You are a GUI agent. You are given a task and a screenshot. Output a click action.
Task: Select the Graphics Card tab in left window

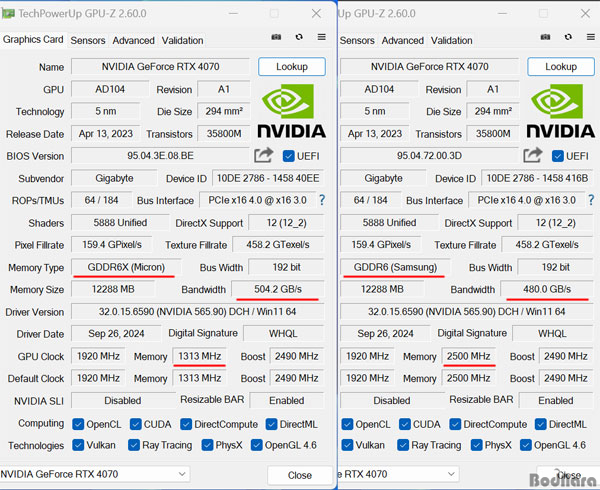click(33, 39)
